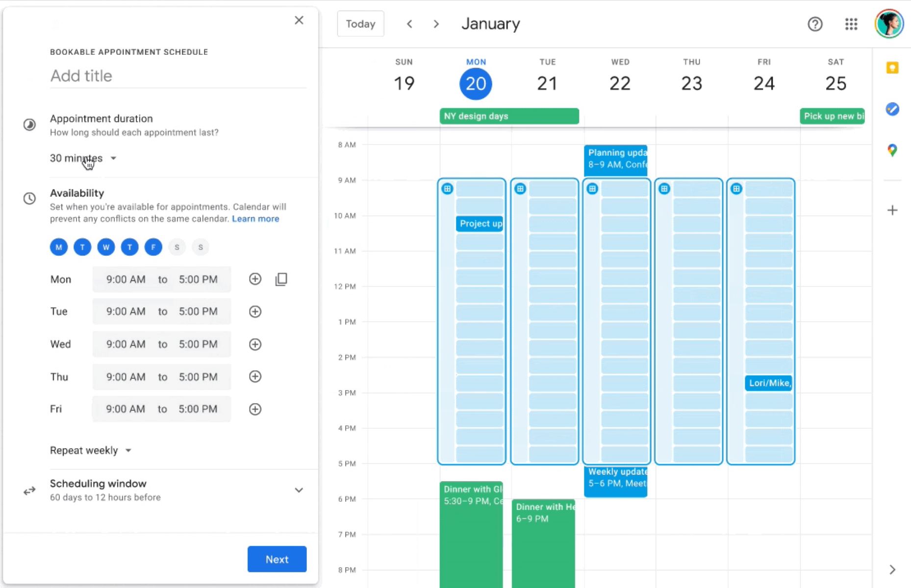
Task: Disable Monday in the availability days
Action: tap(59, 247)
